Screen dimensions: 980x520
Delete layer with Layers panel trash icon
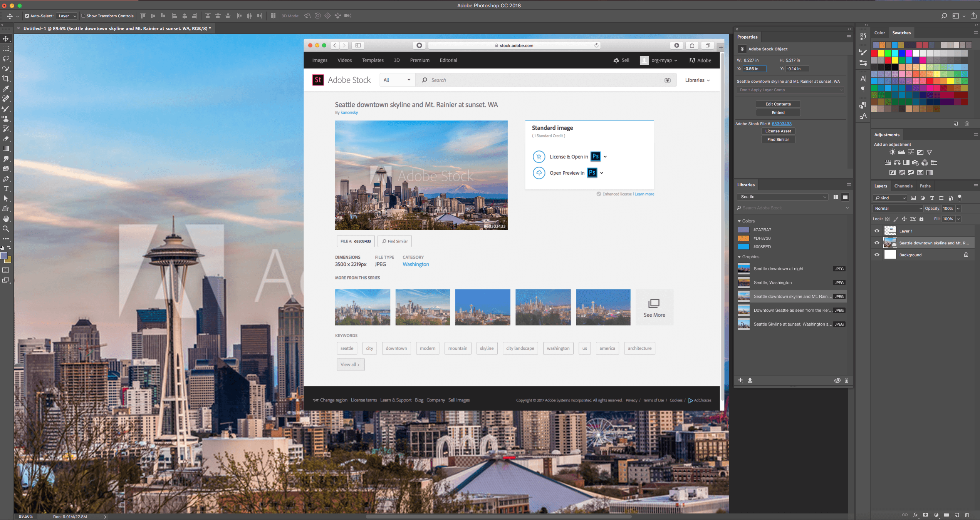pyautogui.click(x=967, y=515)
